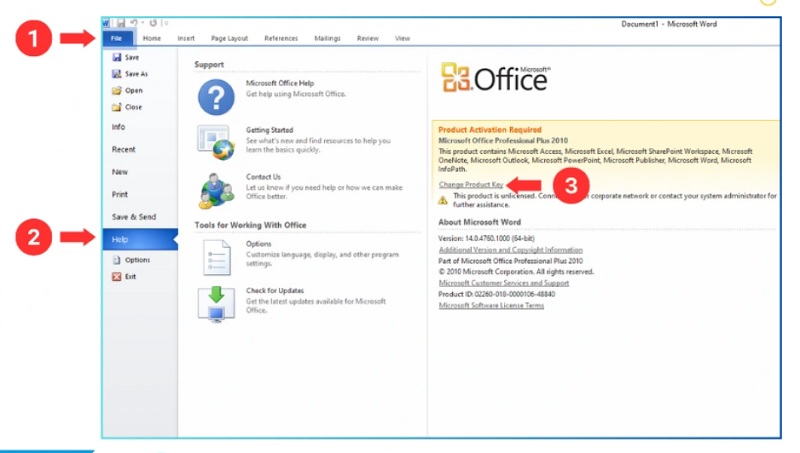Click the Support section heading
Viewport: 800px width, 453px height.
(x=209, y=65)
